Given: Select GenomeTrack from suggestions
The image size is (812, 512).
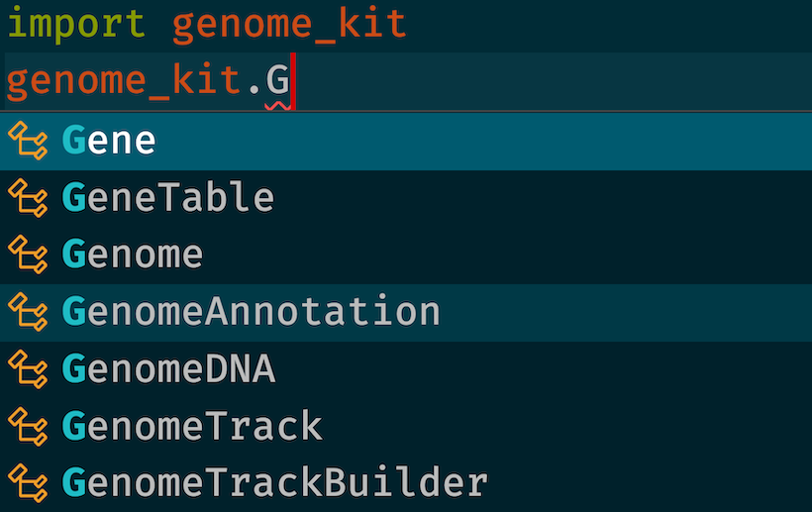Looking at the screenshot, I should 406,427.
